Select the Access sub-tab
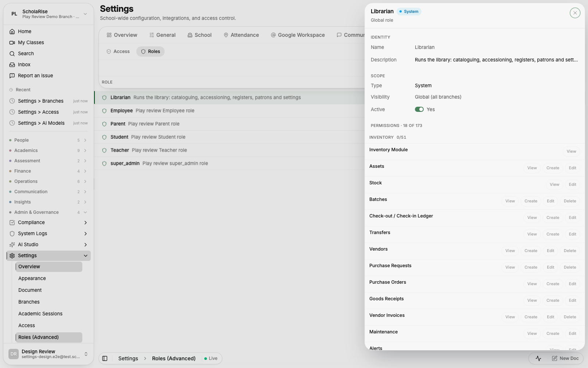 click(118, 52)
